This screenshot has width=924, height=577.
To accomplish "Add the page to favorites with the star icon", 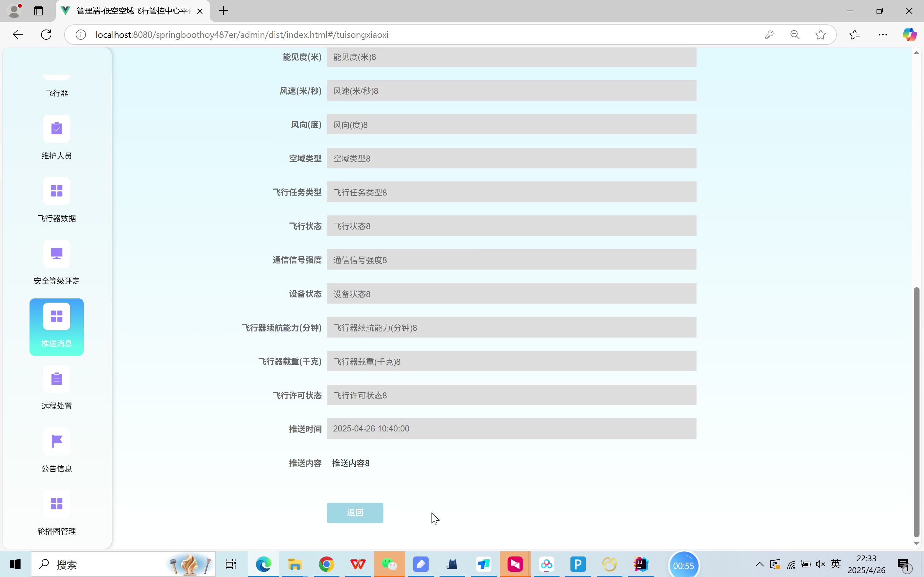I will click(820, 35).
